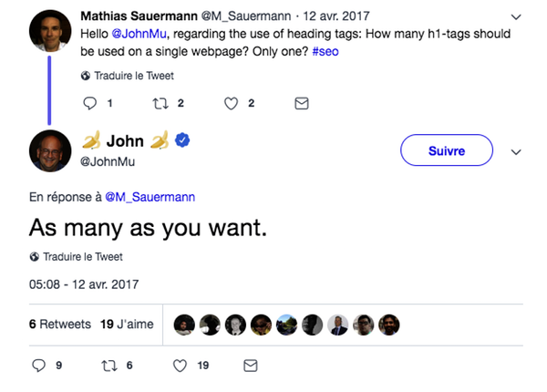This screenshot has width=547, height=392.
Task: View the 19 J'aime likes list
Action: coord(127,324)
